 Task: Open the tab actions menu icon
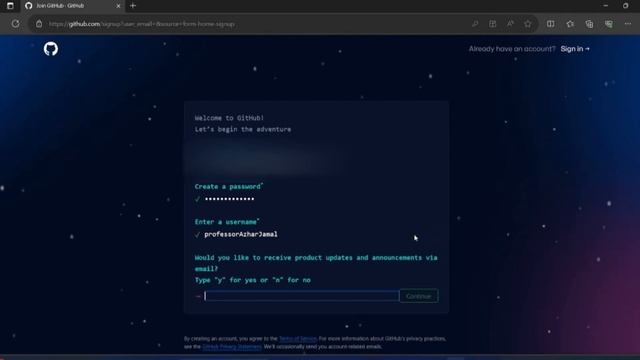pos(10,6)
